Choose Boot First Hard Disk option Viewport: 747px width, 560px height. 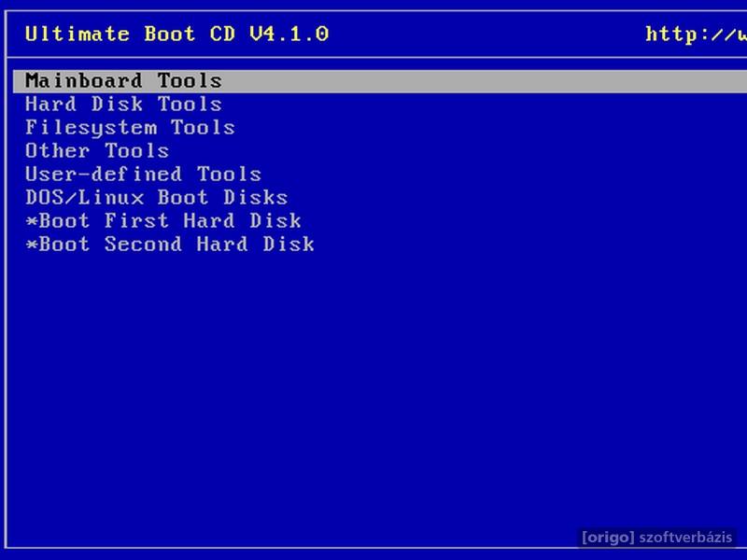coord(163,221)
